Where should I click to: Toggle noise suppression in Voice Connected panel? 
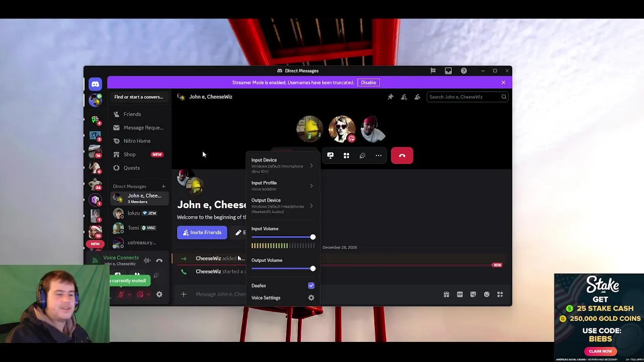[147, 260]
